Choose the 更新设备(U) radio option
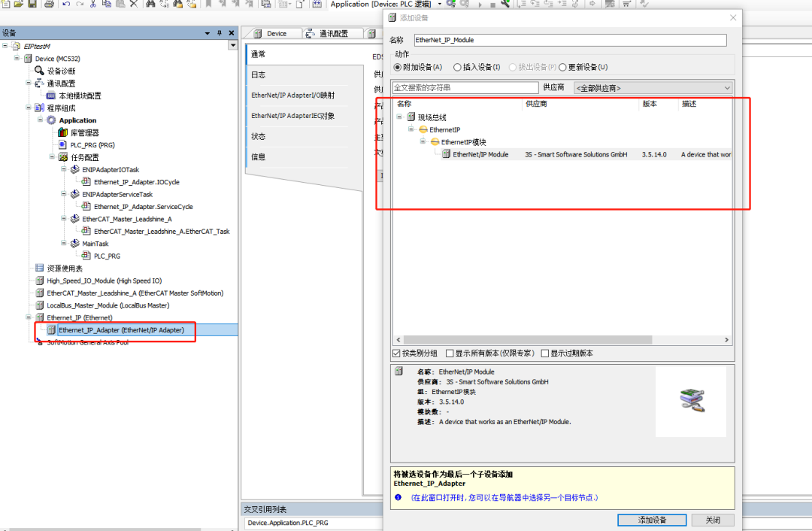This screenshot has width=812, height=531. tap(562, 67)
